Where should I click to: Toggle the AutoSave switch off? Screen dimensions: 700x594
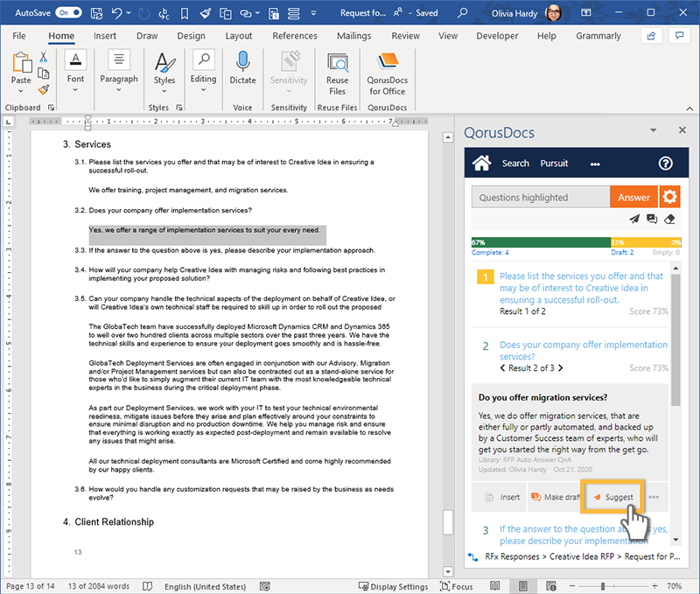67,13
